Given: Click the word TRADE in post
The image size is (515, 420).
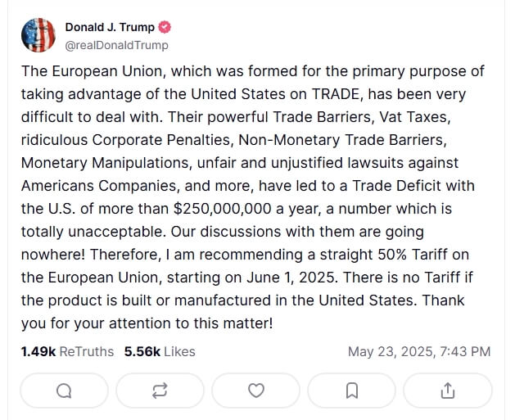Looking at the screenshot, I should coord(336,94).
